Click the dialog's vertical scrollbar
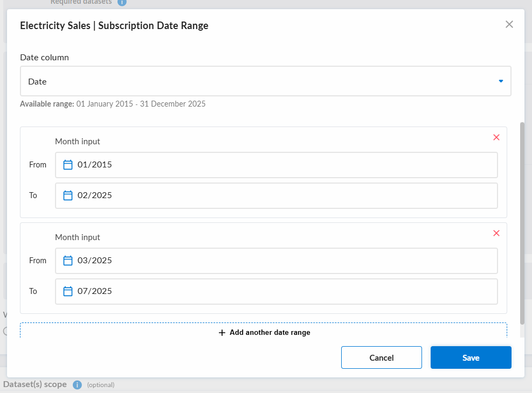The image size is (532, 393). (x=522, y=223)
